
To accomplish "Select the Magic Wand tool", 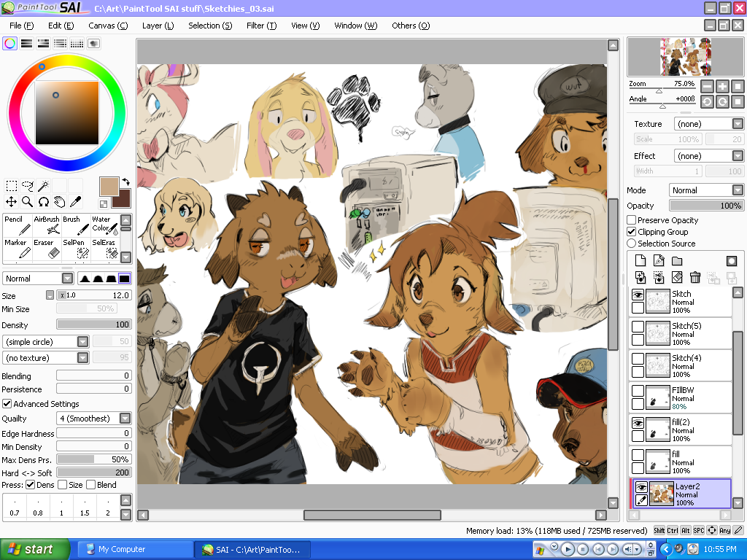I will coord(43,185).
